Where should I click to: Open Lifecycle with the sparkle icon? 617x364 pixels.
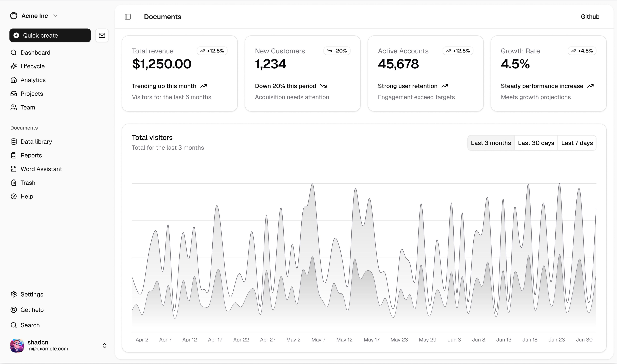click(x=14, y=66)
